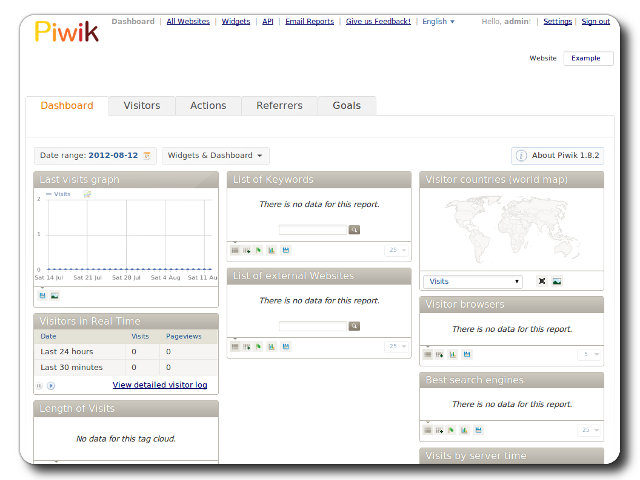Viewport: 640px width, 480px height.
Task: Export world map as image icon
Action: tap(557, 282)
